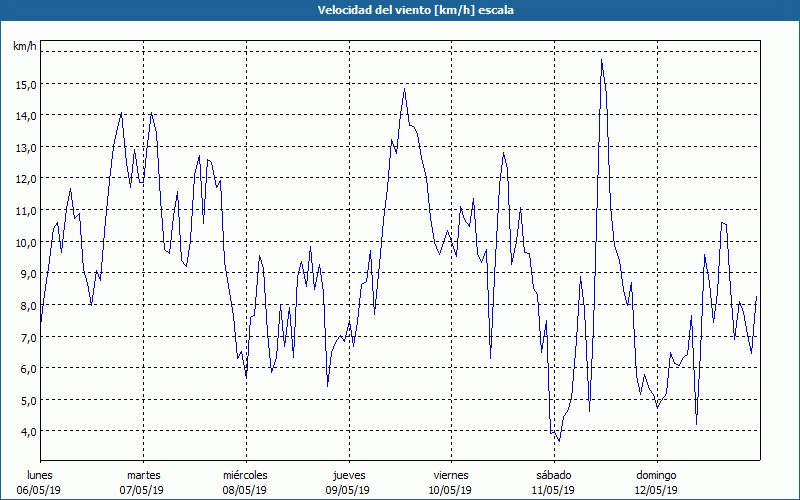Click the 11,0 y-axis value
The width and height of the screenshot is (800, 500).
(26, 211)
